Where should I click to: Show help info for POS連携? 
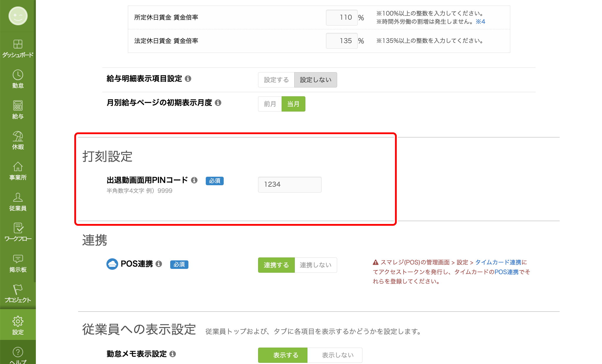coord(159,264)
